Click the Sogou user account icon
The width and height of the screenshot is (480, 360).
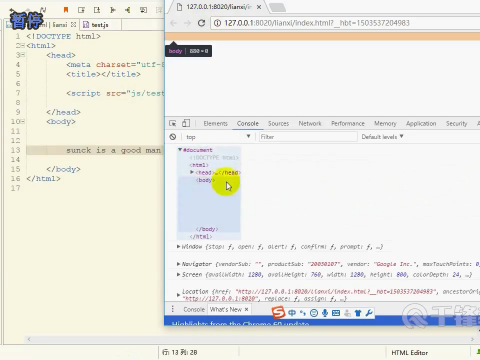coord(347,313)
